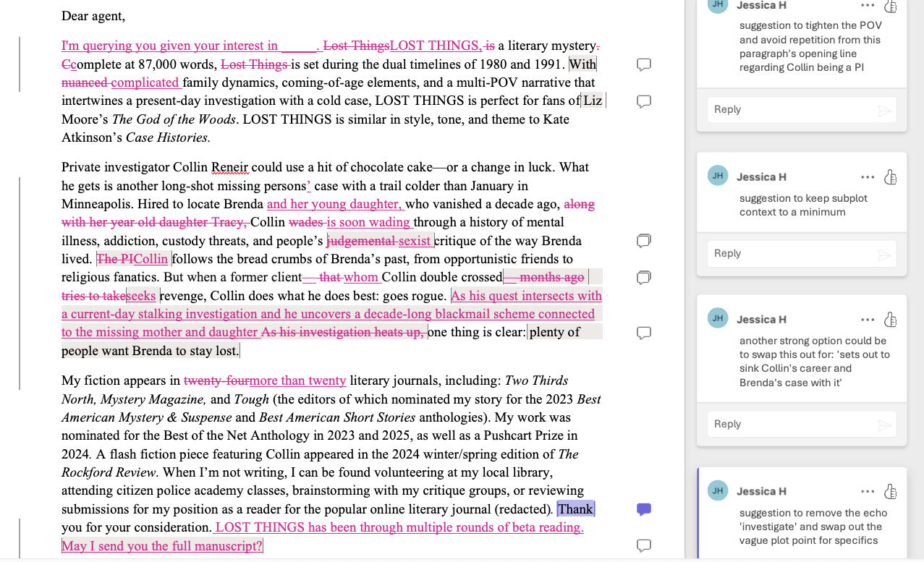Click the inserted word 'sexist'
Viewport: 924px width, 562px height.
pos(415,241)
